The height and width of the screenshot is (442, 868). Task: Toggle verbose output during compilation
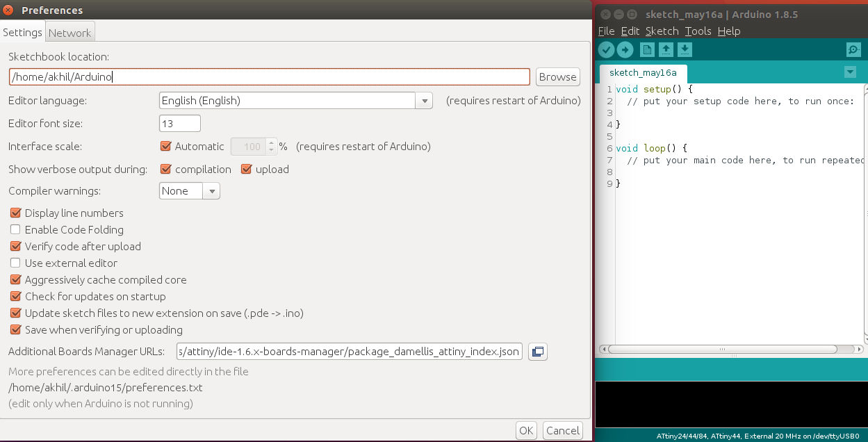(x=165, y=169)
